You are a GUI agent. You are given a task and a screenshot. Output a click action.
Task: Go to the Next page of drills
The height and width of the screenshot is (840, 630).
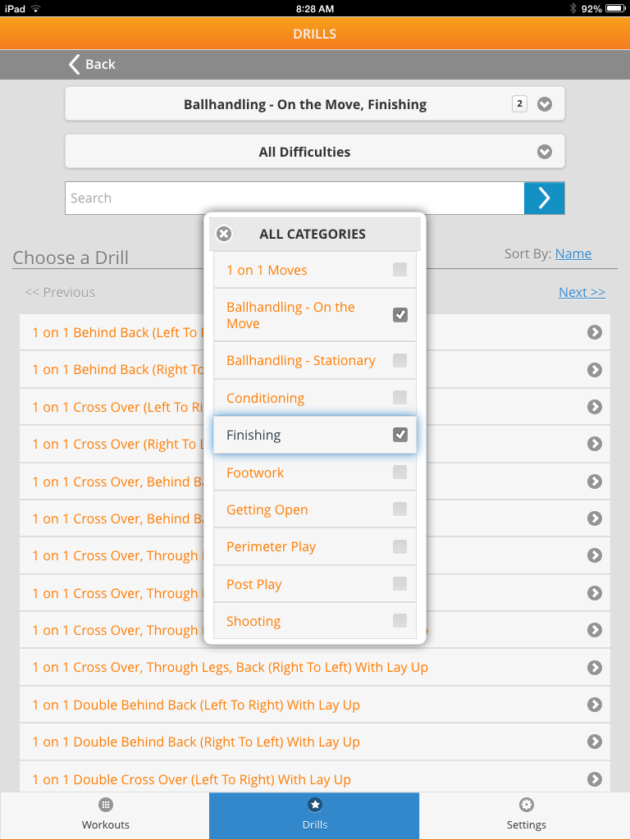click(582, 292)
